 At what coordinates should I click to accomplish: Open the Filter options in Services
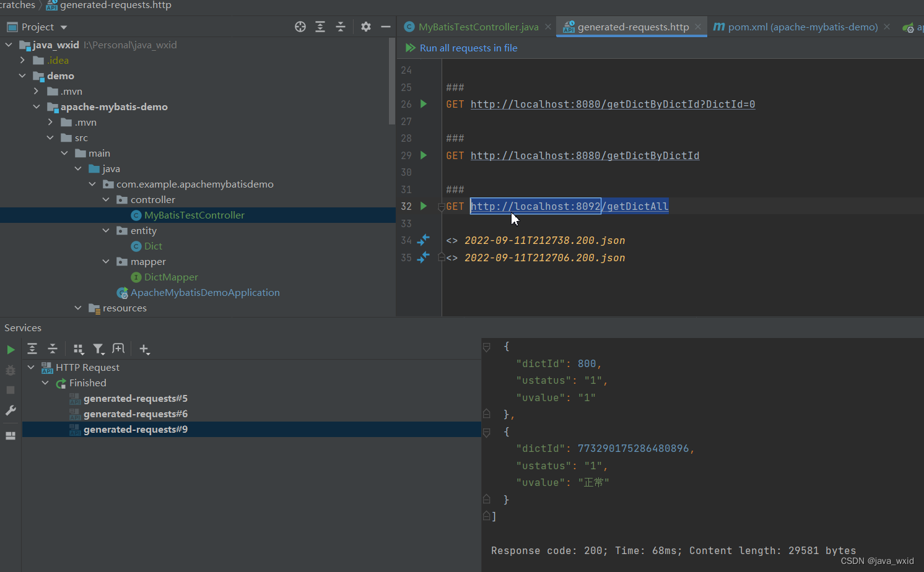click(x=98, y=349)
